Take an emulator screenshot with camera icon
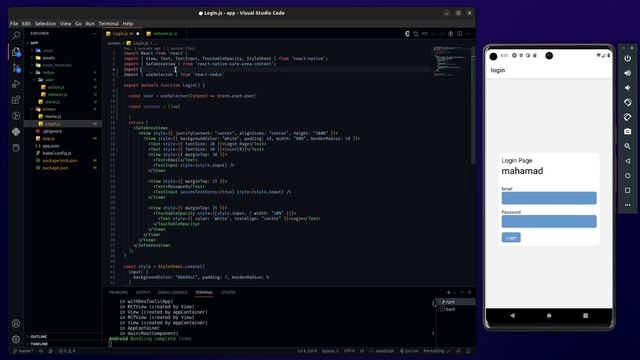Viewport: 640px width, 360px height. 627,131
